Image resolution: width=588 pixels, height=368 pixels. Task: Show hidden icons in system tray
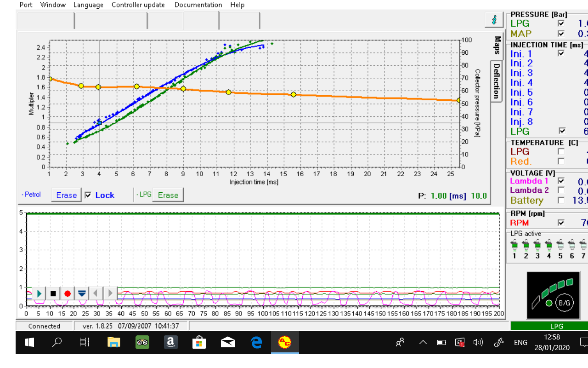click(x=423, y=342)
